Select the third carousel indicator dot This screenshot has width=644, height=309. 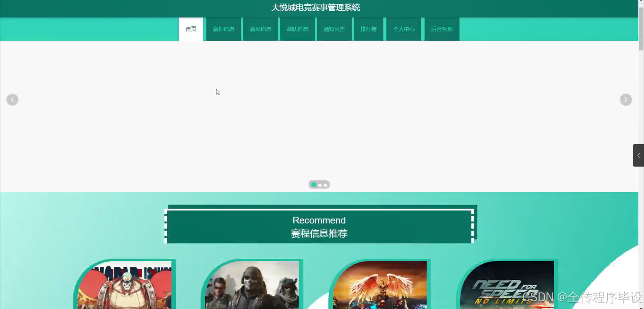tap(326, 185)
